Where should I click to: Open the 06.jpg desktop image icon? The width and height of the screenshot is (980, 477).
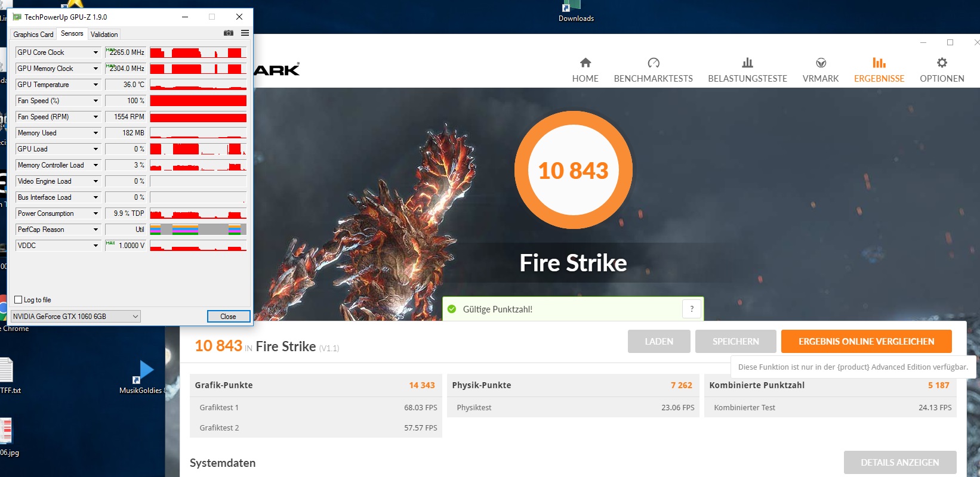tap(6, 430)
